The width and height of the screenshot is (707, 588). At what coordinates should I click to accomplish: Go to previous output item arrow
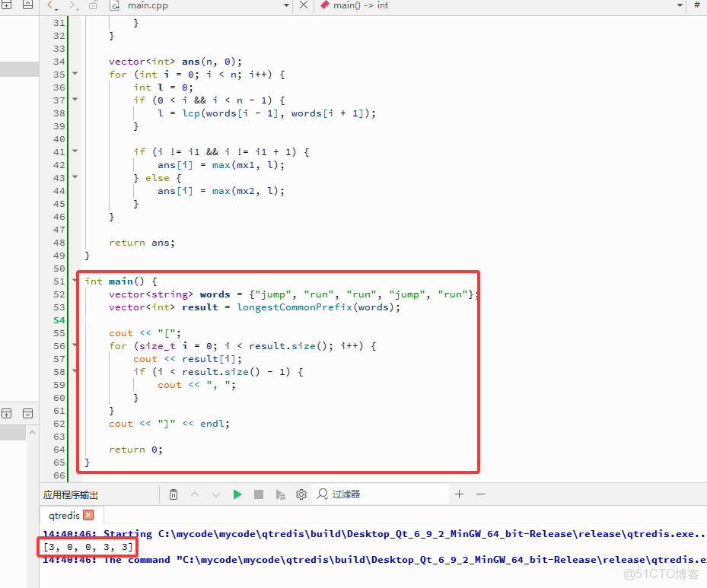point(195,494)
